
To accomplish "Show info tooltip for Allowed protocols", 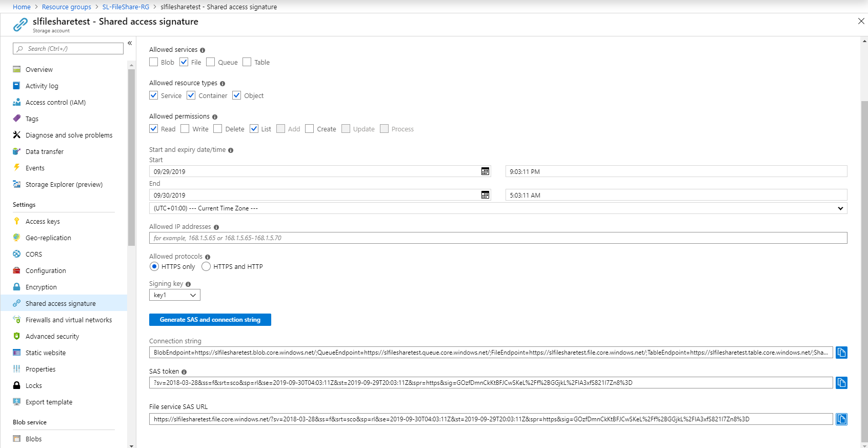I will [208, 257].
